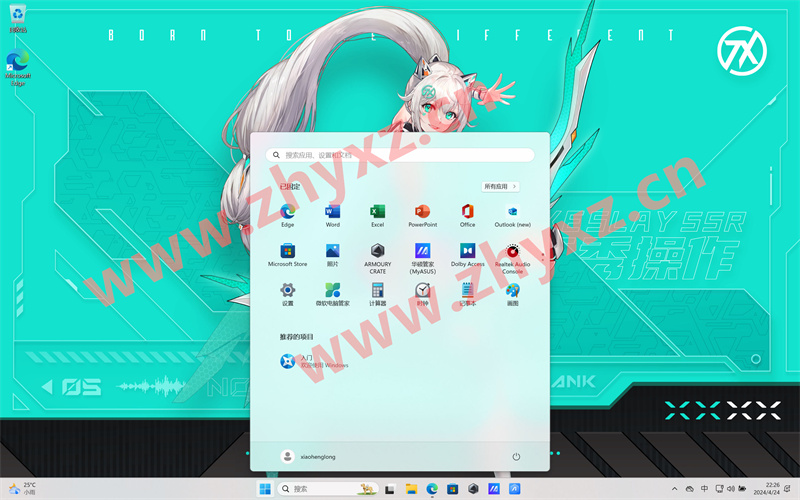Open the xiaohenglong user account menu
This screenshot has width=800, height=500.
[x=308, y=457]
